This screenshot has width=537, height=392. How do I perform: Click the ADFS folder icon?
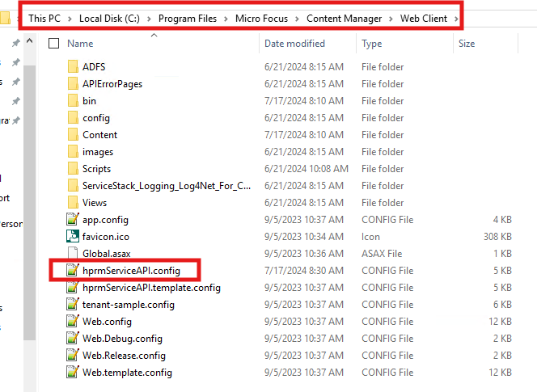(x=73, y=67)
